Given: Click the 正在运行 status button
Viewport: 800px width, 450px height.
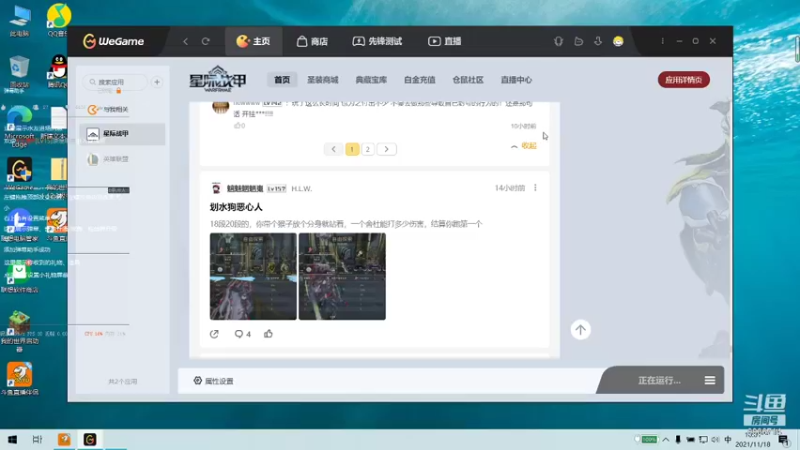Looking at the screenshot, I should (x=659, y=381).
